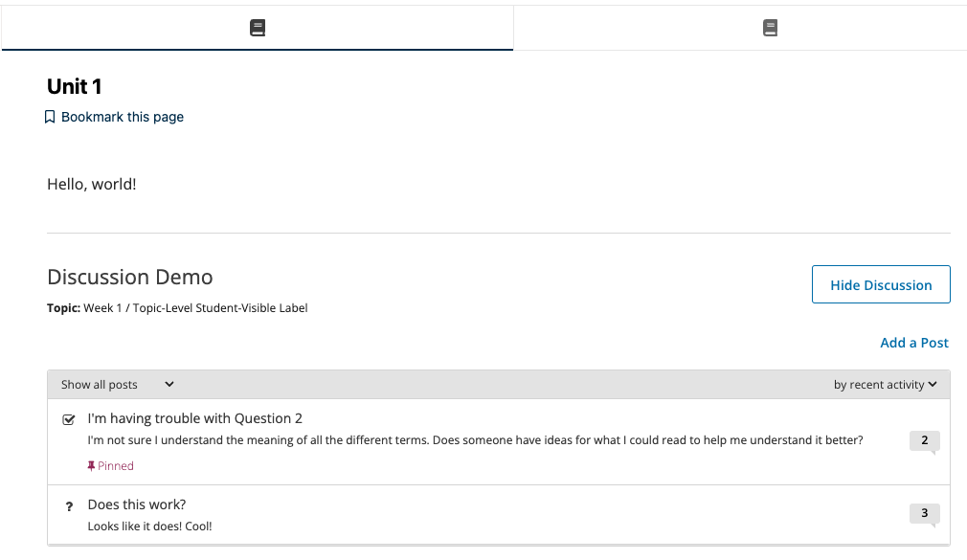Open the "Show all posts" filter dropdown
The image size is (967, 560).
click(116, 384)
